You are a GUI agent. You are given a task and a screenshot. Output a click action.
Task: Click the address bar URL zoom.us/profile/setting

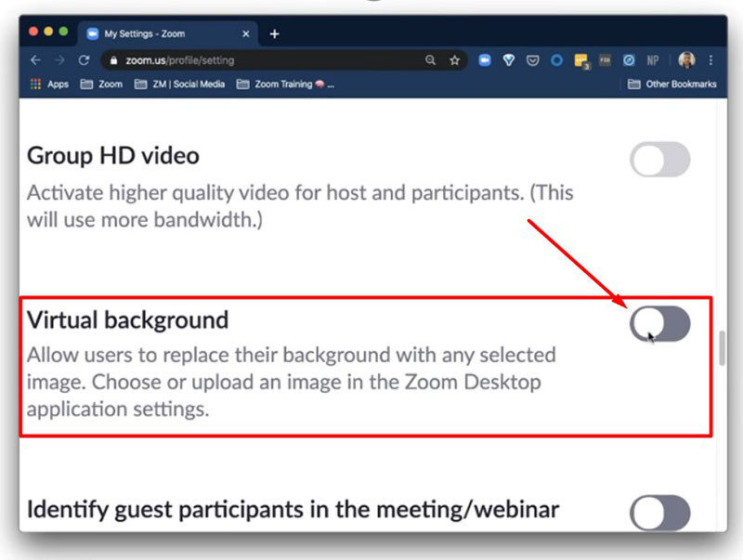click(x=179, y=60)
